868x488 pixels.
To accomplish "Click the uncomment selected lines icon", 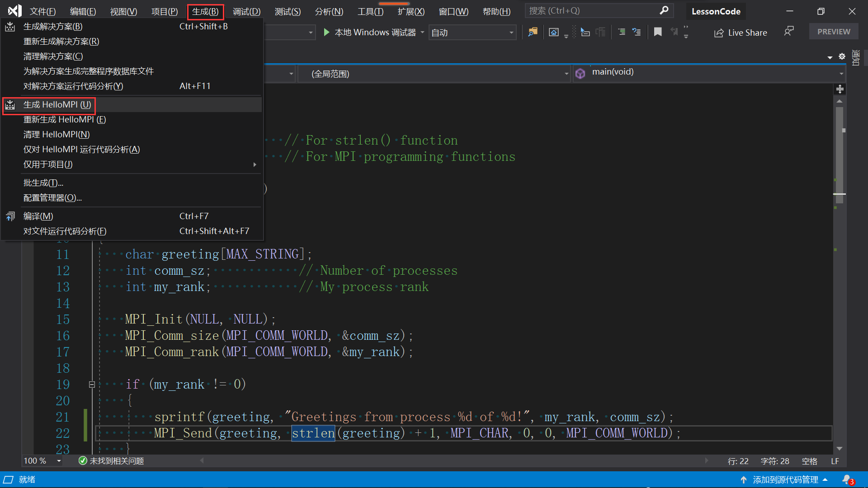I will coord(637,32).
